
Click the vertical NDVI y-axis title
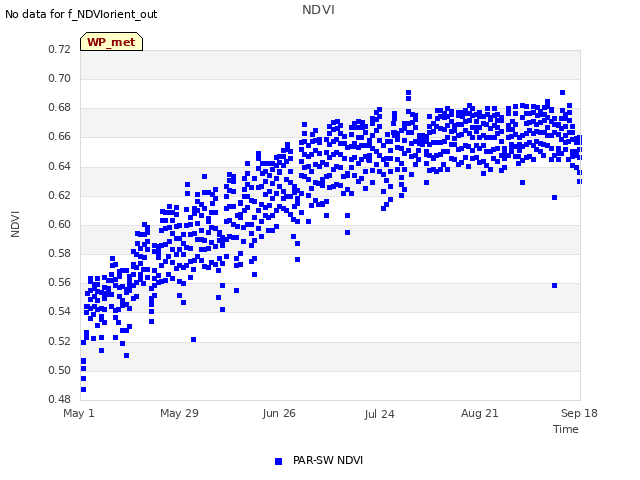pyautogui.click(x=15, y=224)
